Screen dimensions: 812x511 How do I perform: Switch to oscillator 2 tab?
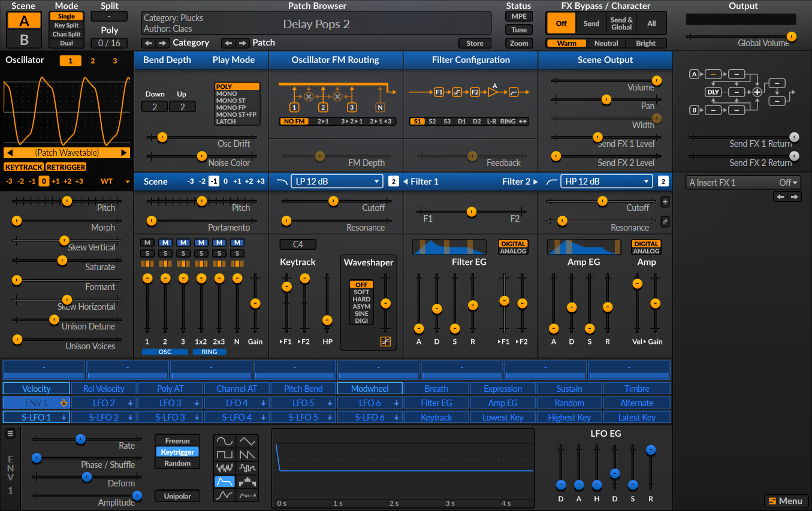tap(92, 61)
